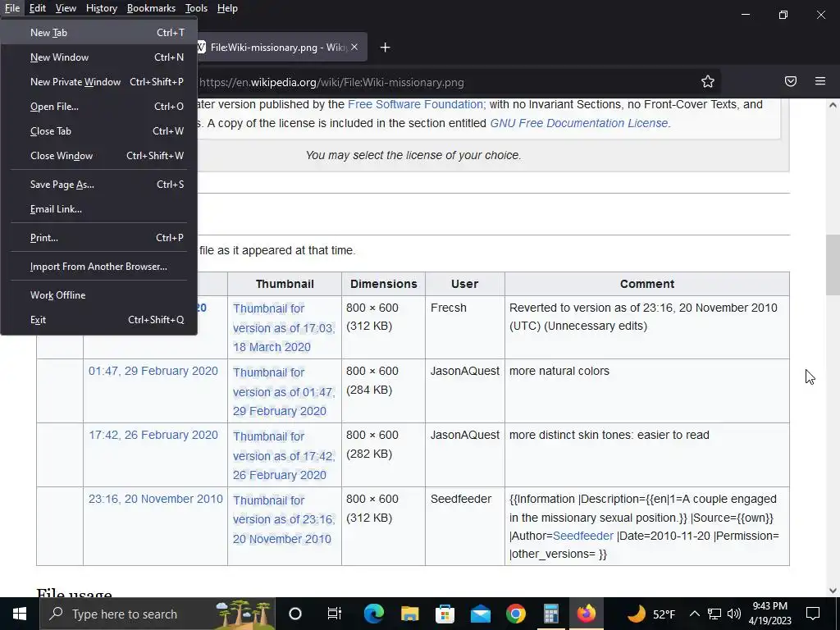Open the Help menu

[227, 8]
